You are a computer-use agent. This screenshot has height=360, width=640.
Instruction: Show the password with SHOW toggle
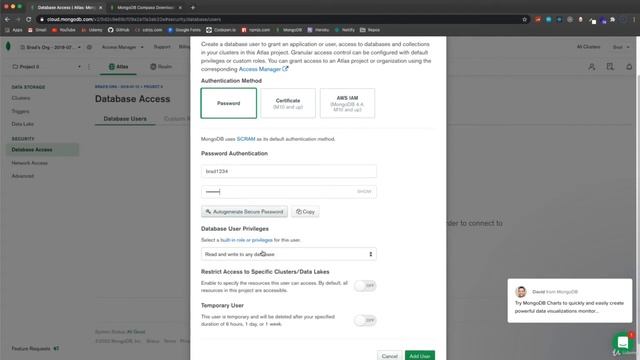coord(364,191)
